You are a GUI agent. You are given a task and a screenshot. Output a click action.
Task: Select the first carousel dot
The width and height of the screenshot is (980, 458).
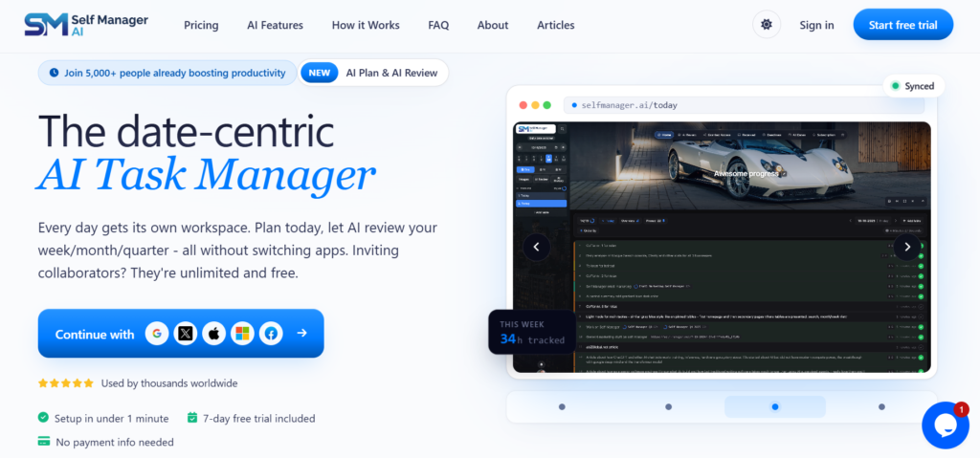pos(562,406)
